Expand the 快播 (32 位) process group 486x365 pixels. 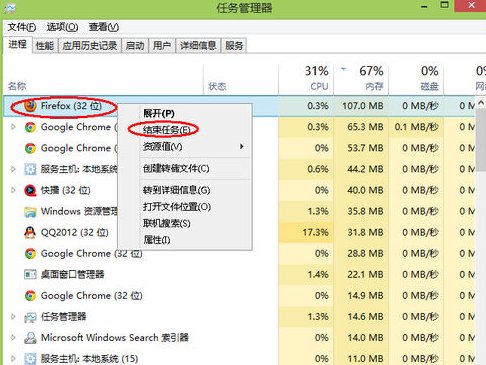tap(13, 190)
